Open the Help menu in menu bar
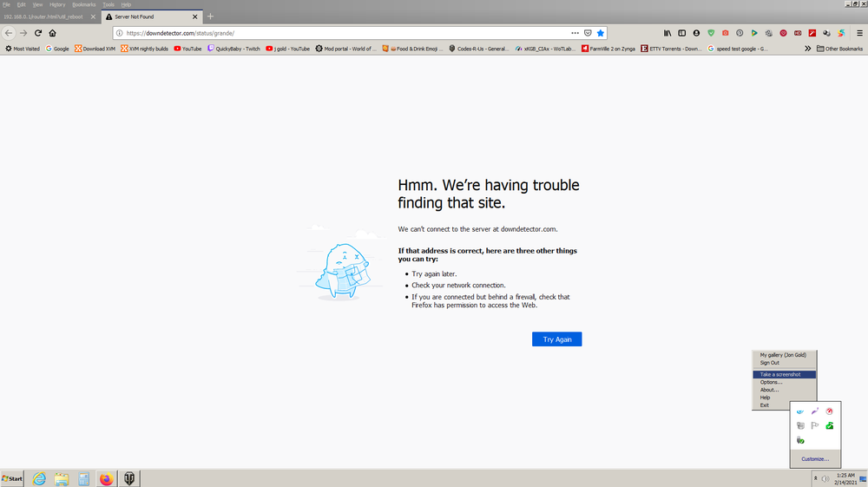Viewport: 868px width, 487px height. pyautogui.click(x=126, y=4)
